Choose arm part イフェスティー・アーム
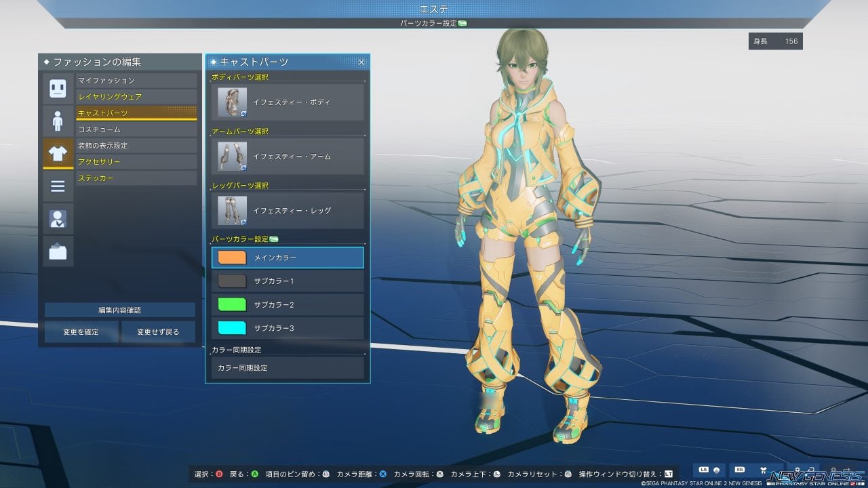 pos(288,157)
